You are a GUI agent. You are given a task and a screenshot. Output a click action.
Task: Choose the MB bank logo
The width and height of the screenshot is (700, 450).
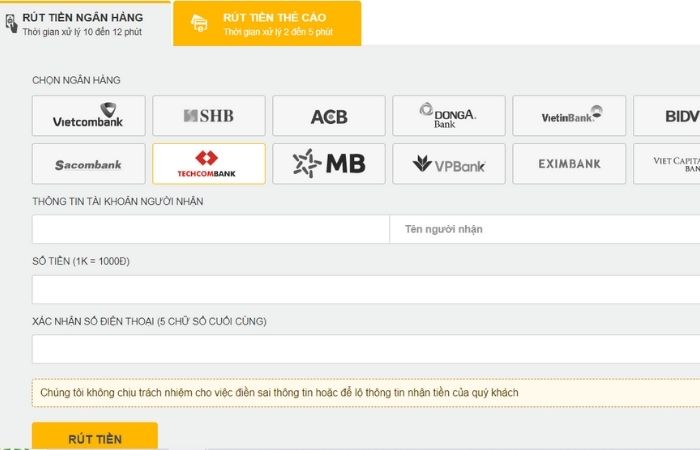point(329,164)
